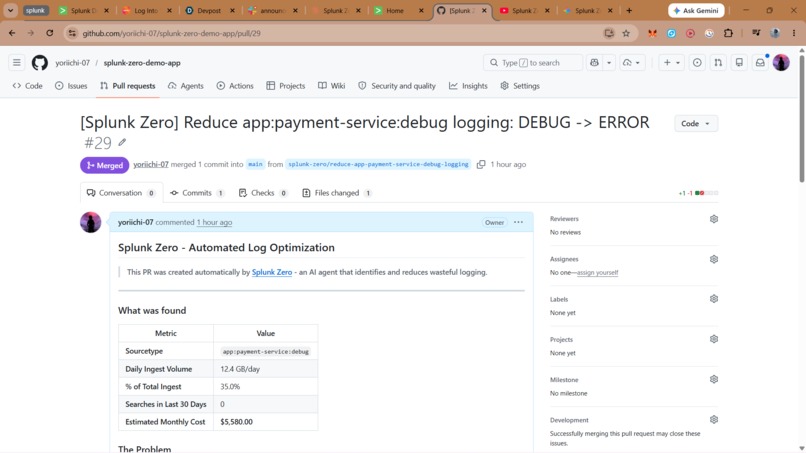Open the notifications inbox icon
806x453 pixels.
click(x=760, y=63)
